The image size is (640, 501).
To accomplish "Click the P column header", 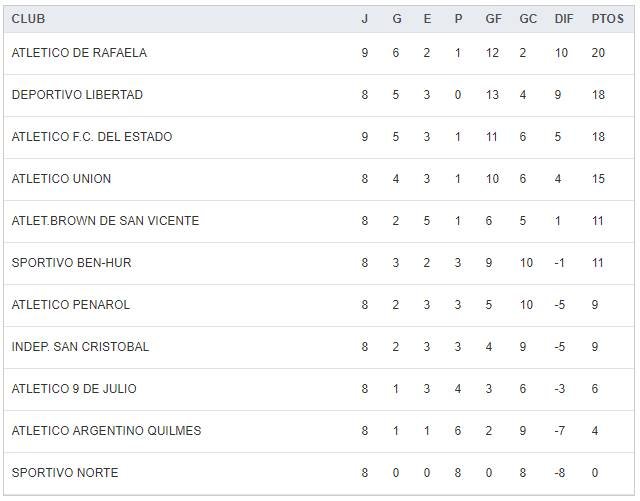I will coord(458,19).
